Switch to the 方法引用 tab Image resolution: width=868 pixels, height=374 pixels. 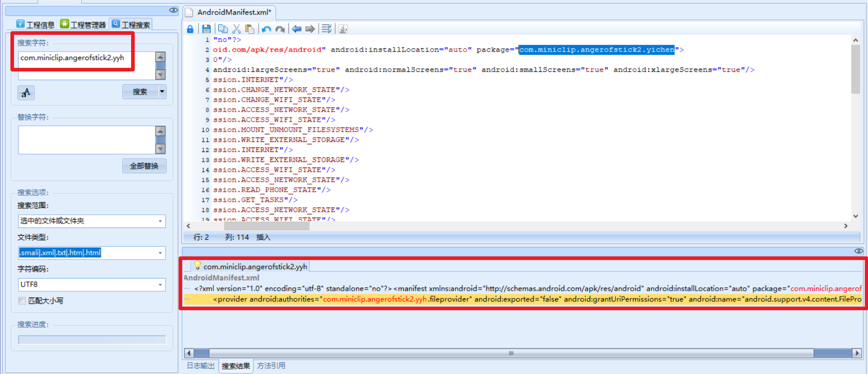[271, 365]
